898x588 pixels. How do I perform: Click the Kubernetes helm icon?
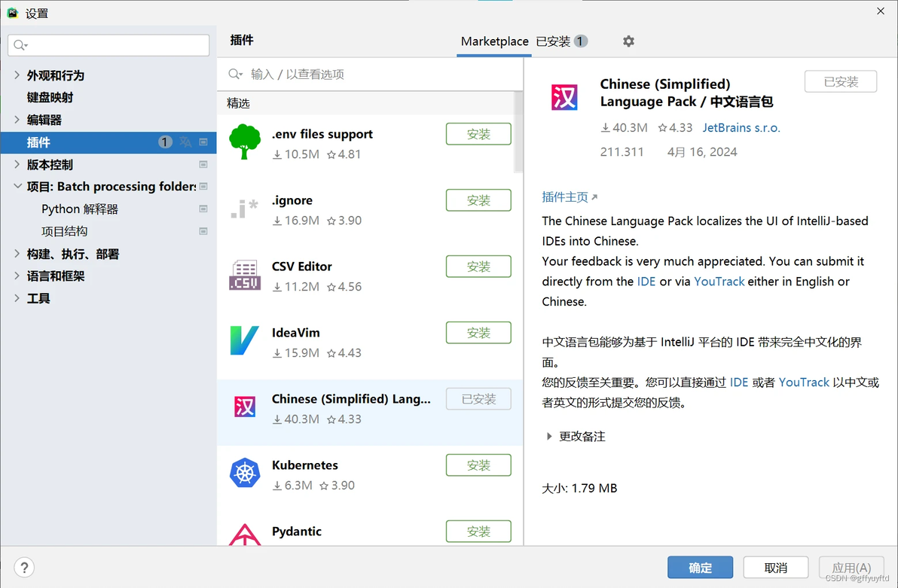coord(245,473)
